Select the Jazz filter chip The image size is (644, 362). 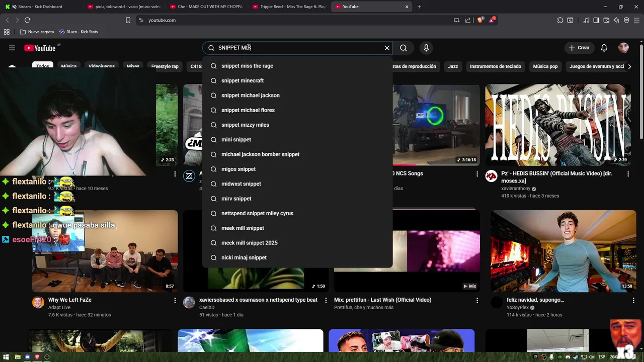tap(453, 66)
